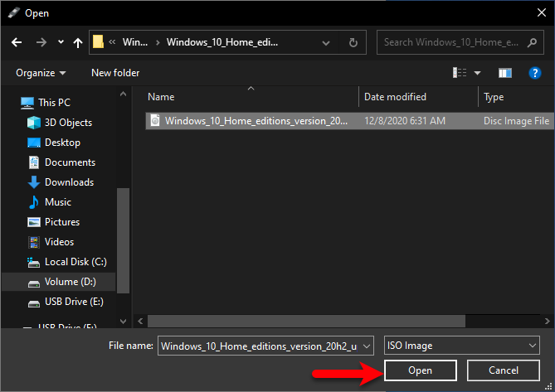Click the folder icon in address bar
The width and height of the screenshot is (555, 392).
(98, 42)
